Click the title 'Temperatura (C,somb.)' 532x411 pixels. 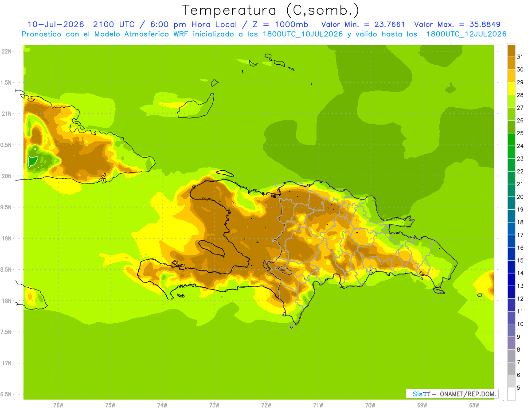click(271, 10)
